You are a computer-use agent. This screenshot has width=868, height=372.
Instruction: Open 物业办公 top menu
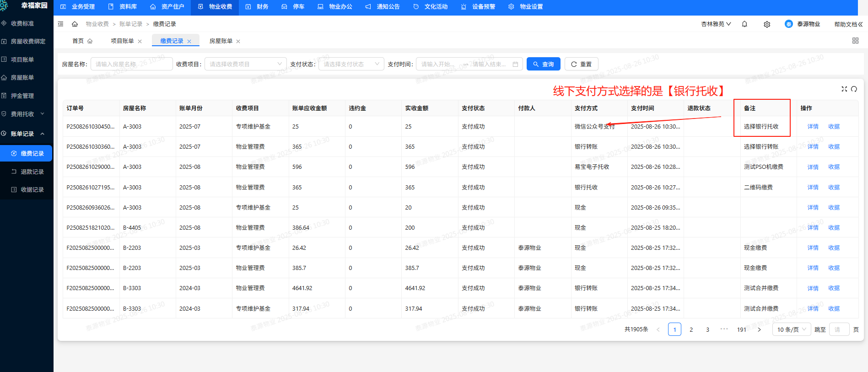point(335,7)
